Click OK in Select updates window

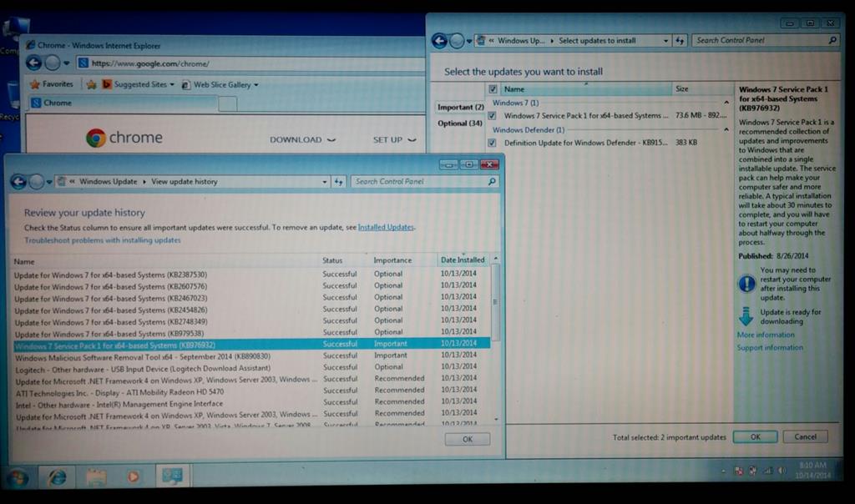pyautogui.click(x=755, y=437)
